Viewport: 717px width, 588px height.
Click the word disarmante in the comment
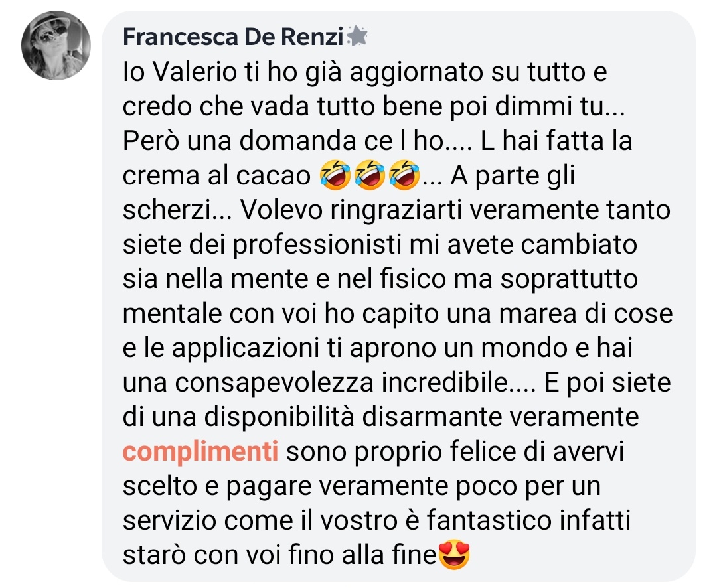coord(432,417)
